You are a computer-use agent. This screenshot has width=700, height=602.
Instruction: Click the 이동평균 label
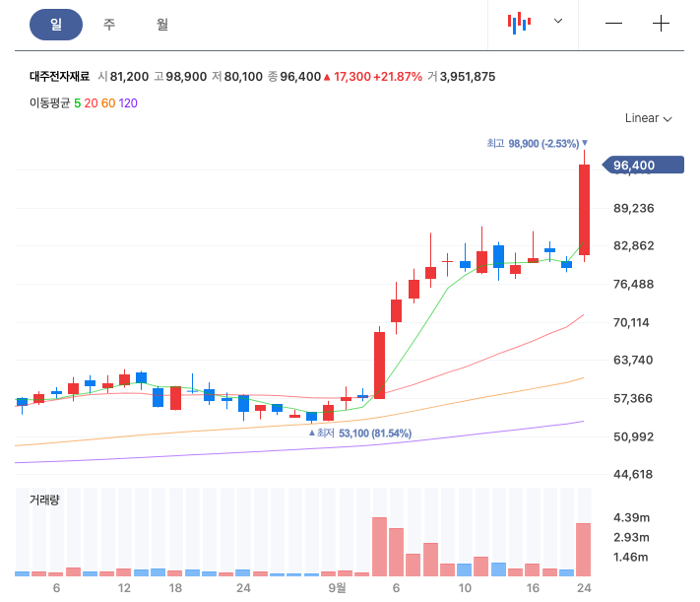[x=49, y=103]
